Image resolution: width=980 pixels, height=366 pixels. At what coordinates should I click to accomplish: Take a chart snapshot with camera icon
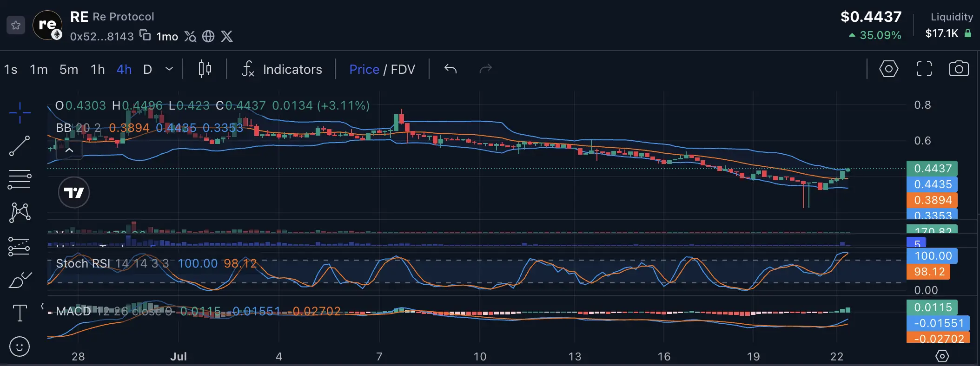click(959, 69)
